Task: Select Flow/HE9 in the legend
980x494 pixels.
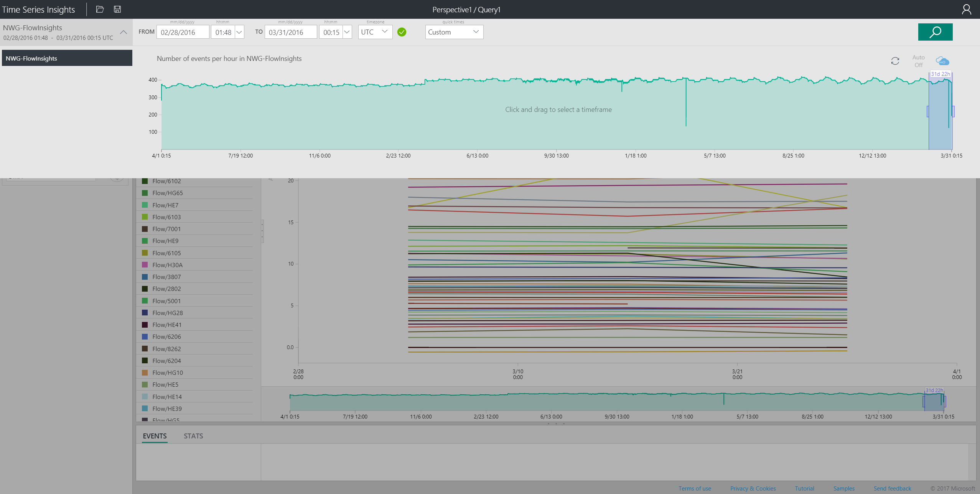Action: (x=194, y=241)
